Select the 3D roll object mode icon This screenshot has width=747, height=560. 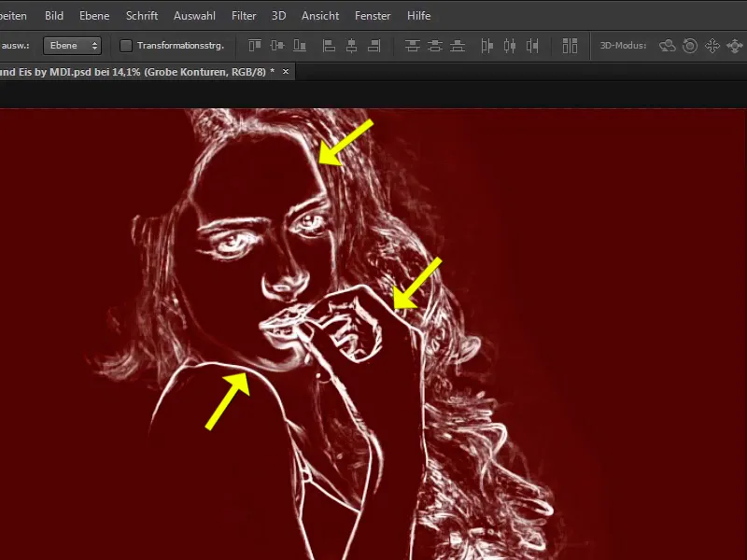pos(690,46)
